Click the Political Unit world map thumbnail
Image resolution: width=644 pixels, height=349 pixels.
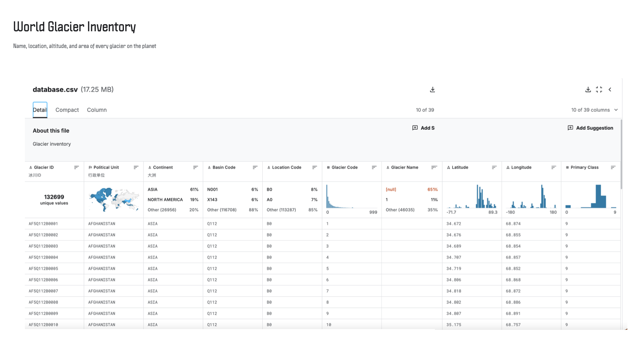[x=114, y=199]
